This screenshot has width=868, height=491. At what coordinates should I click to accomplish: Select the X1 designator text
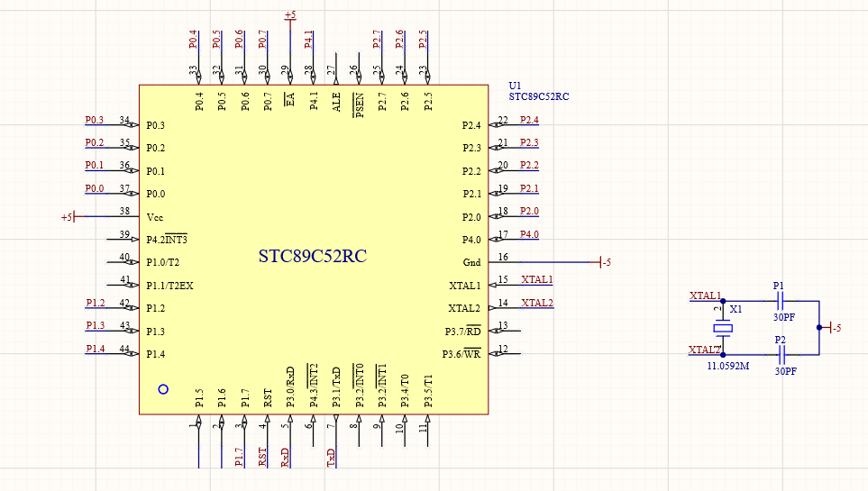pos(736,309)
